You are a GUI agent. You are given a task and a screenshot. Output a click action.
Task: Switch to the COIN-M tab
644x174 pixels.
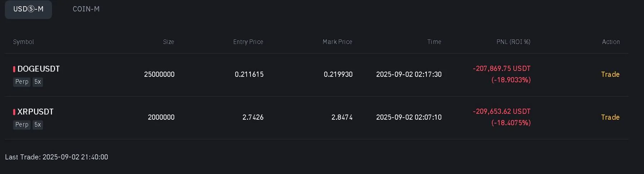click(x=86, y=9)
